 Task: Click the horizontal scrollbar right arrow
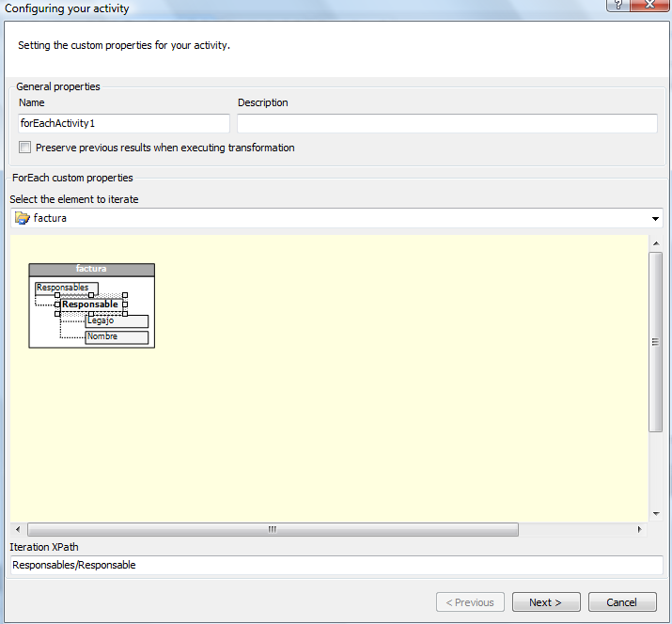point(639,529)
